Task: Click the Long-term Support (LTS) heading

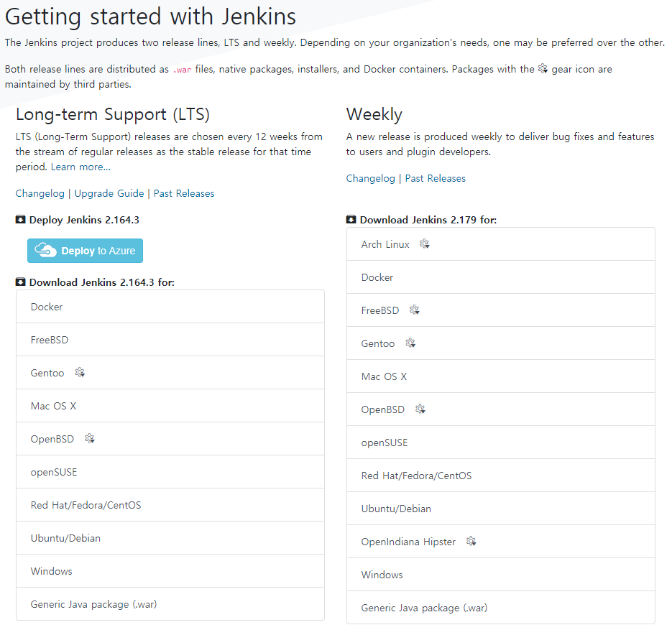Action: pyautogui.click(x=113, y=114)
